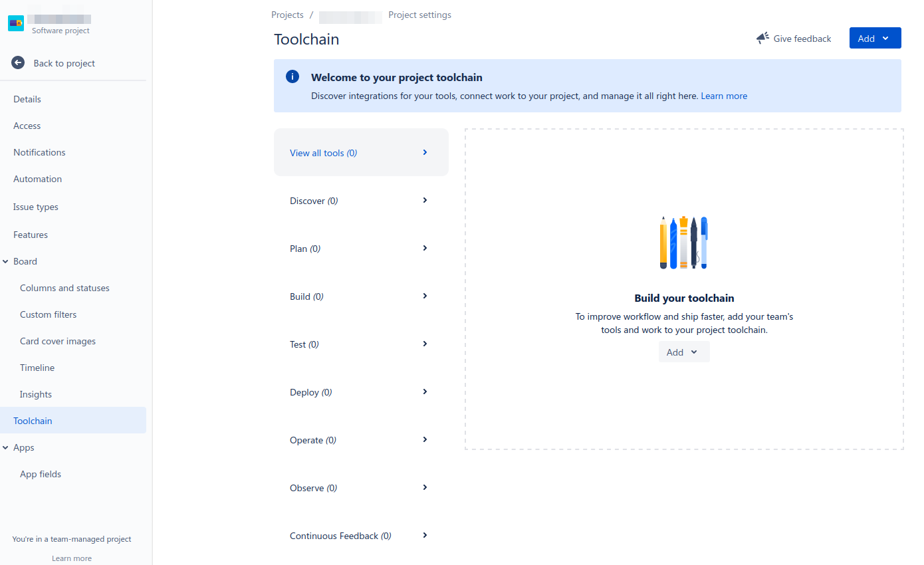Open Continuous Feedback tools category
The height and width of the screenshot is (565, 924).
click(x=361, y=535)
